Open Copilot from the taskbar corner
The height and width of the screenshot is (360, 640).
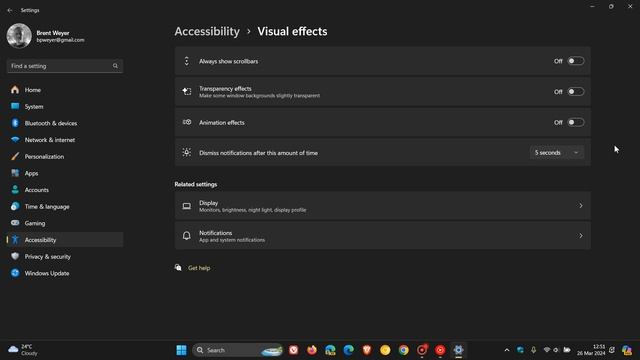tap(627, 350)
